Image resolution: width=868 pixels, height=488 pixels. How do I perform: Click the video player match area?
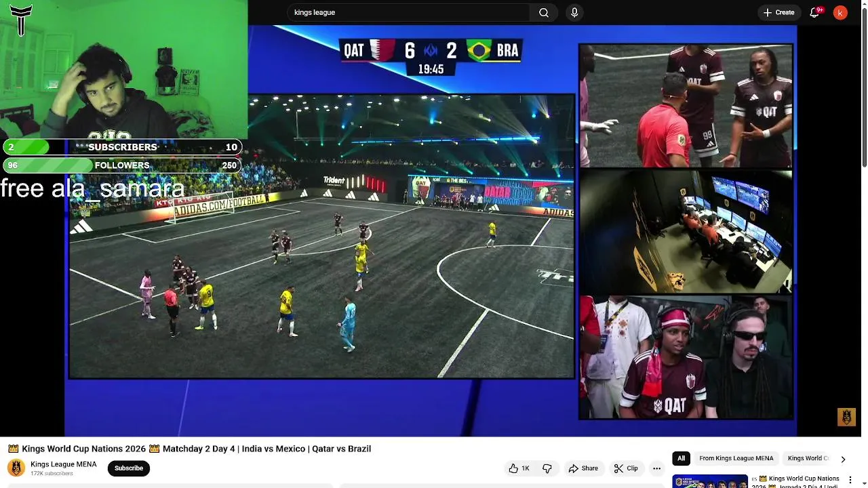(x=321, y=236)
